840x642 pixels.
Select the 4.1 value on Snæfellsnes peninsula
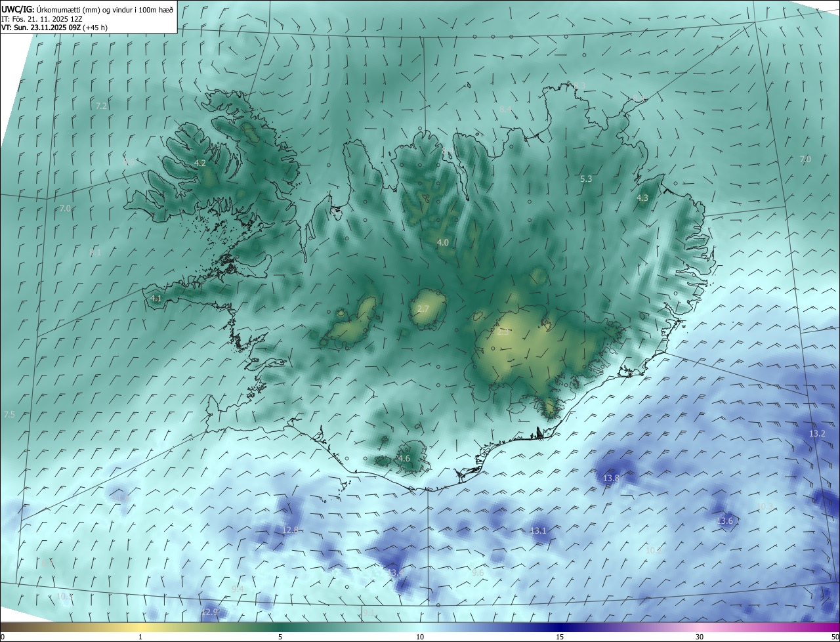[x=156, y=298]
